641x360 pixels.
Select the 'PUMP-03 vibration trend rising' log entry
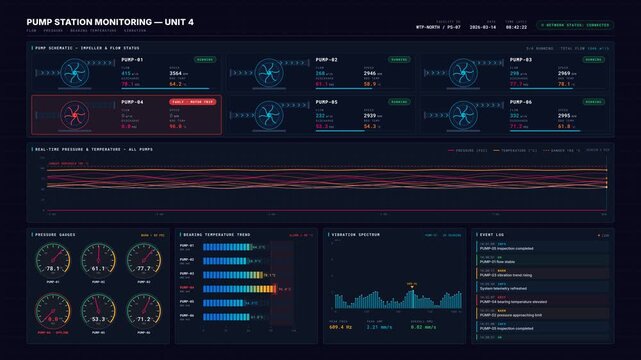click(x=542, y=273)
